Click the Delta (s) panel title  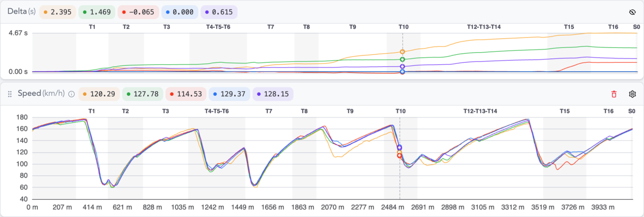(22, 12)
